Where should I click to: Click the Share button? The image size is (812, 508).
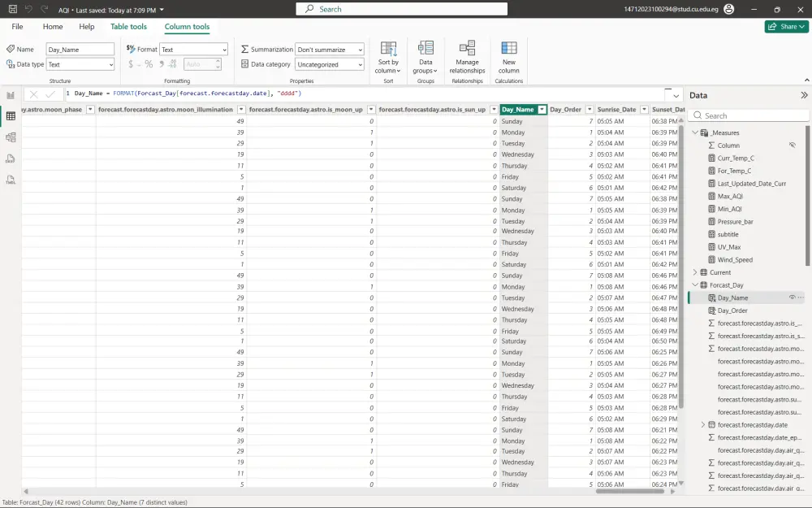pyautogui.click(x=786, y=27)
